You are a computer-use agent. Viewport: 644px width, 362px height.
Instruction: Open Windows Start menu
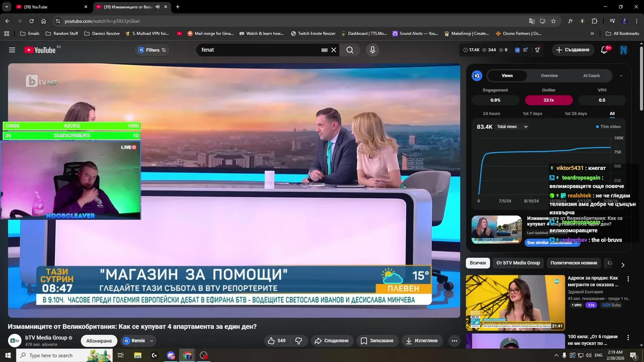pos(8,355)
